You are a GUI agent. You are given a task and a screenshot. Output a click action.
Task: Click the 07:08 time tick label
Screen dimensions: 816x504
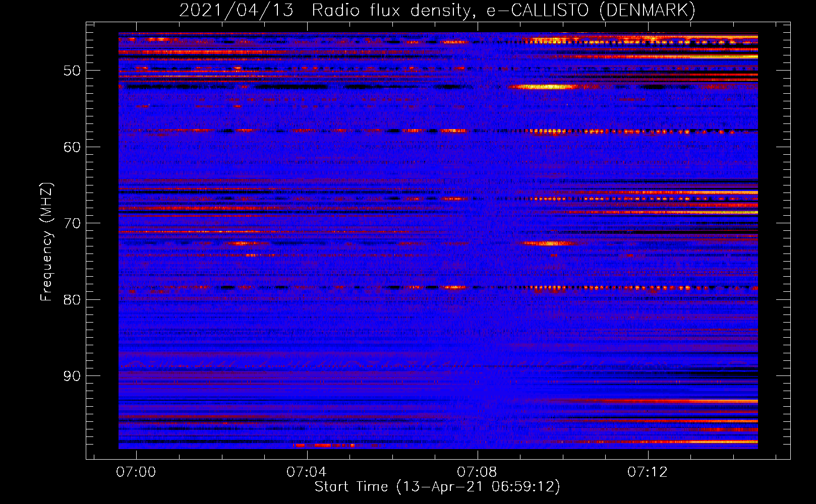(477, 472)
